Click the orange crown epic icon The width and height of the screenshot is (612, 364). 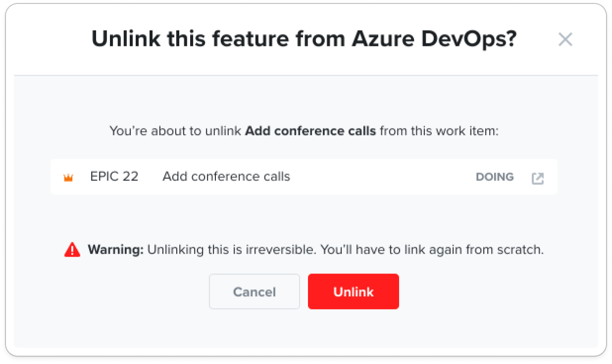[x=68, y=178]
